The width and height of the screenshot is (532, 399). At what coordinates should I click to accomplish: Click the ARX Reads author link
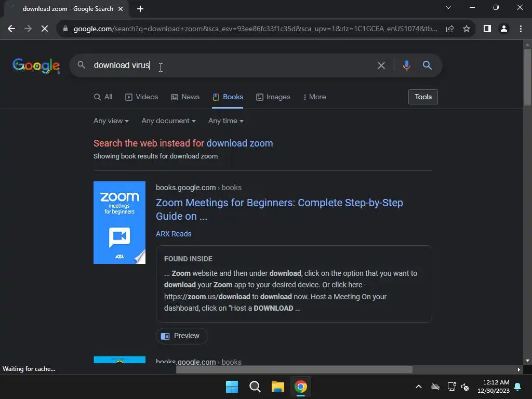point(174,234)
